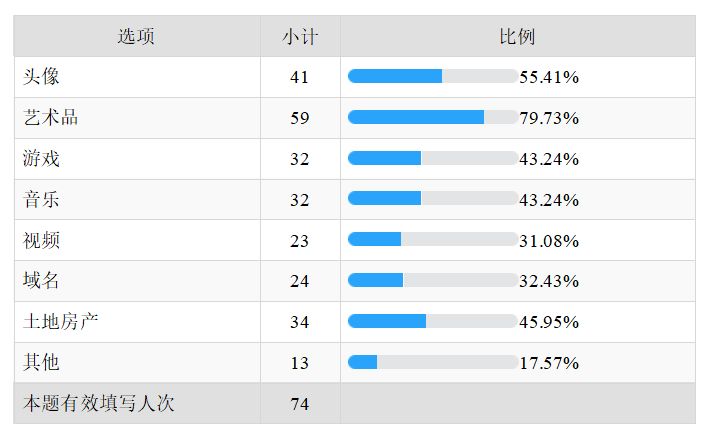
Task: Click the 游戏 row label
Action: point(41,159)
